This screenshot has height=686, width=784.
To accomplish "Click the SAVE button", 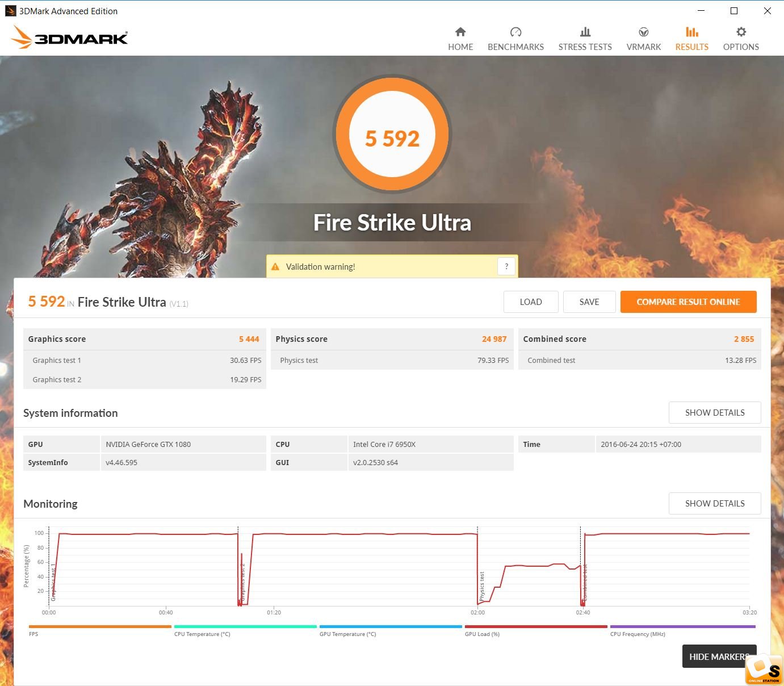I will (589, 302).
